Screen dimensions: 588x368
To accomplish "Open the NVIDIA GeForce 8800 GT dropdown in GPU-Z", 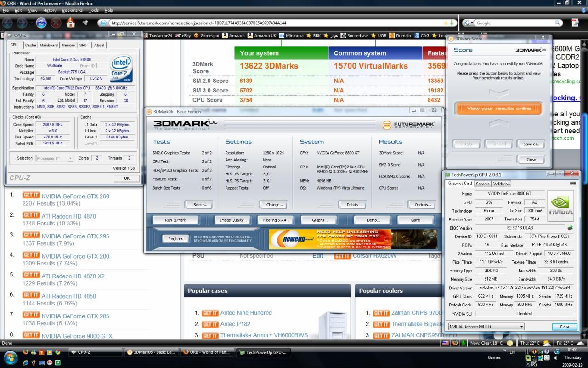I will coord(486,327).
